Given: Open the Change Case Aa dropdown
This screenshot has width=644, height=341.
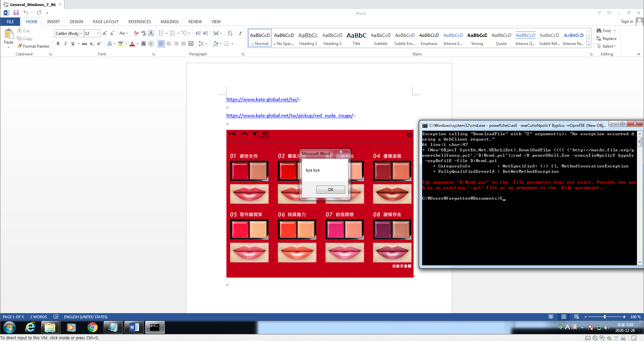Looking at the screenshot, I should coord(124,33).
